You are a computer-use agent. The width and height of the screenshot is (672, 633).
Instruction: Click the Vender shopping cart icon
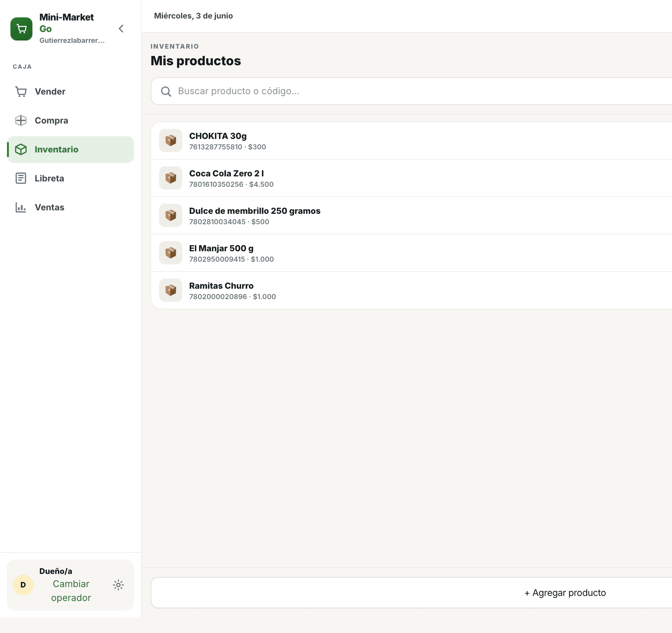pyautogui.click(x=21, y=91)
